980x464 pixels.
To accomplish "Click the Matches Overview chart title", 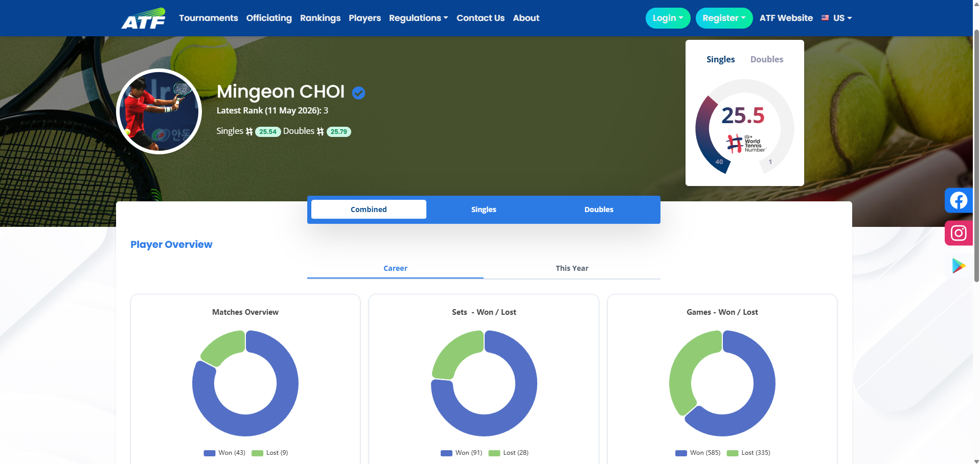I will 245,312.
